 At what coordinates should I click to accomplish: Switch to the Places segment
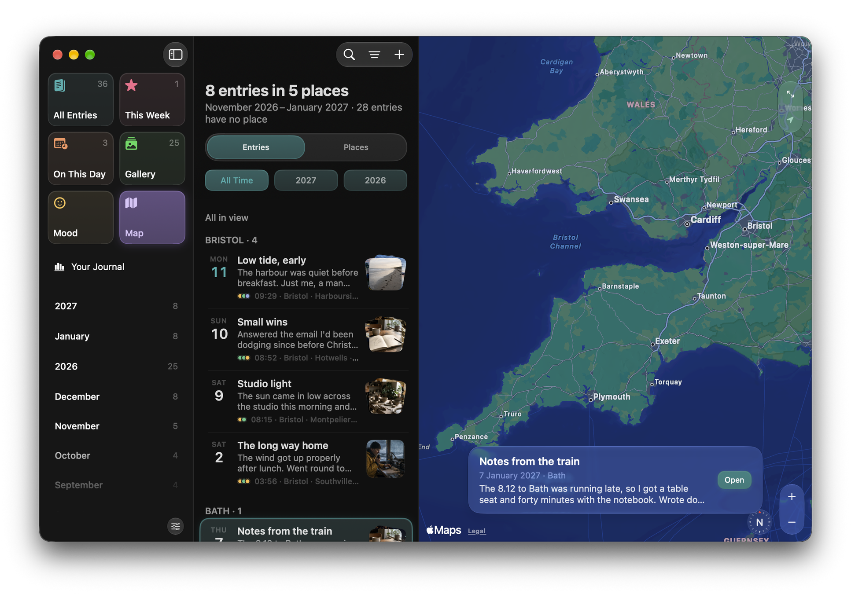[x=356, y=147]
